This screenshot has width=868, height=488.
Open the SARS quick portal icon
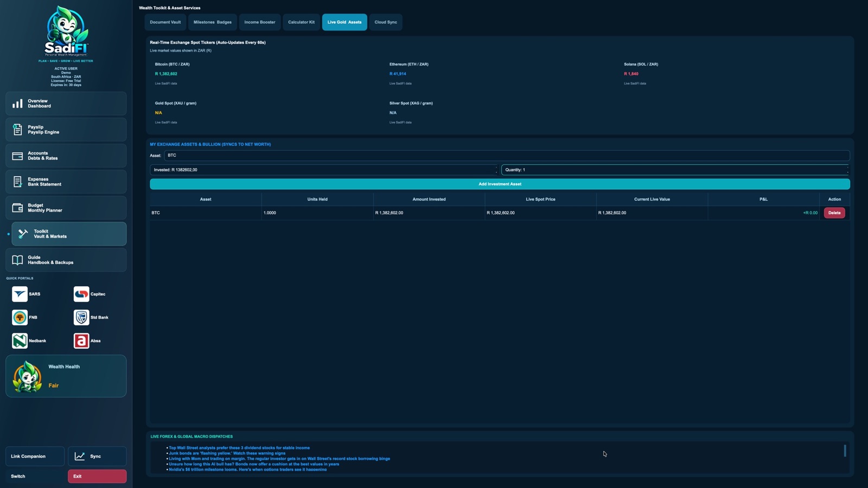click(x=20, y=294)
